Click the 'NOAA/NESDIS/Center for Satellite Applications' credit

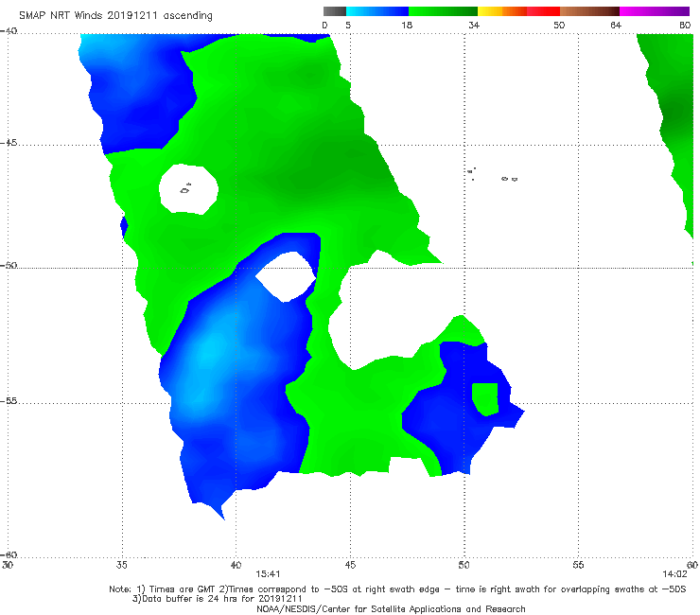(x=391, y=608)
